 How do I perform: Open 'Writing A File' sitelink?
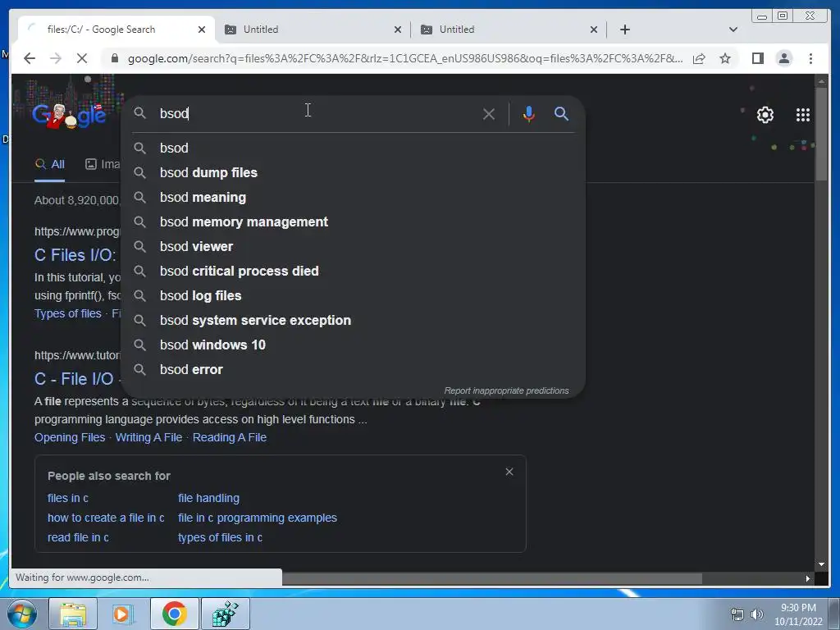[148, 437]
